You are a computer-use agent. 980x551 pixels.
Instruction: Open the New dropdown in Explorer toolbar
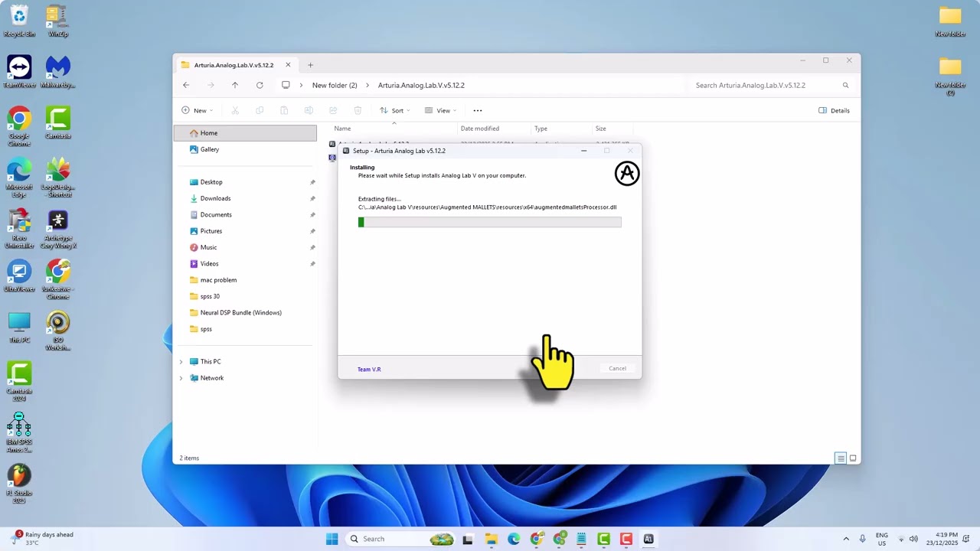pos(197,110)
